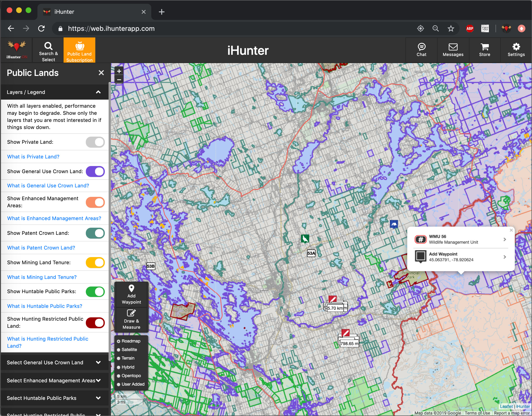Click Add Waypoint map tool
Image resolution: width=532 pixels, height=416 pixels.
(131, 295)
